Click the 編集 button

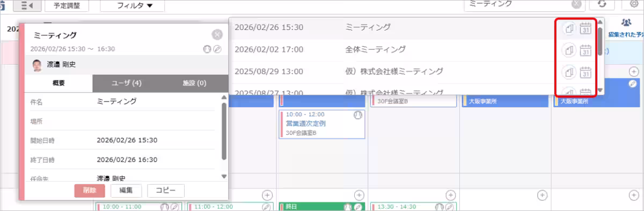[x=126, y=190]
